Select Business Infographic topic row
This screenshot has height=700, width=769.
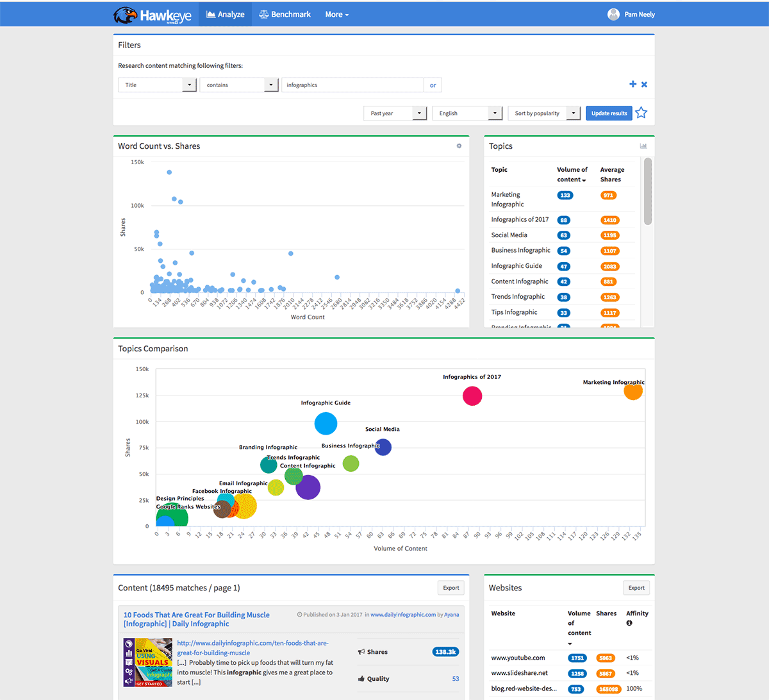tap(563, 251)
